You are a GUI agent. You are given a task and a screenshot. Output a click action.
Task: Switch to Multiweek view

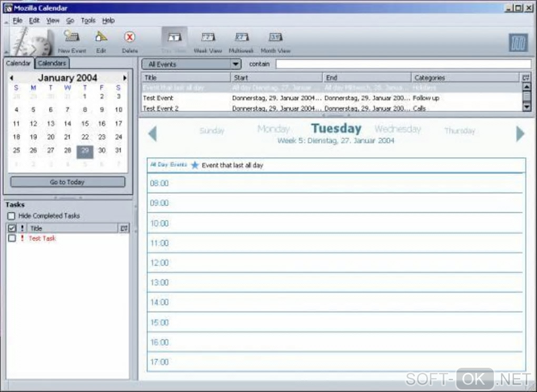(x=241, y=42)
